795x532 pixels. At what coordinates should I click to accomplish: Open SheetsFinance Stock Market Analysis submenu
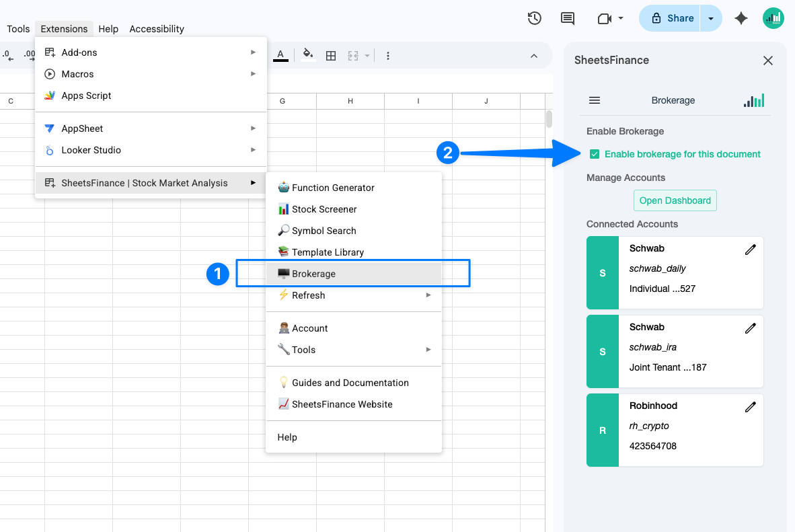pyautogui.click(x=151, y=183)
